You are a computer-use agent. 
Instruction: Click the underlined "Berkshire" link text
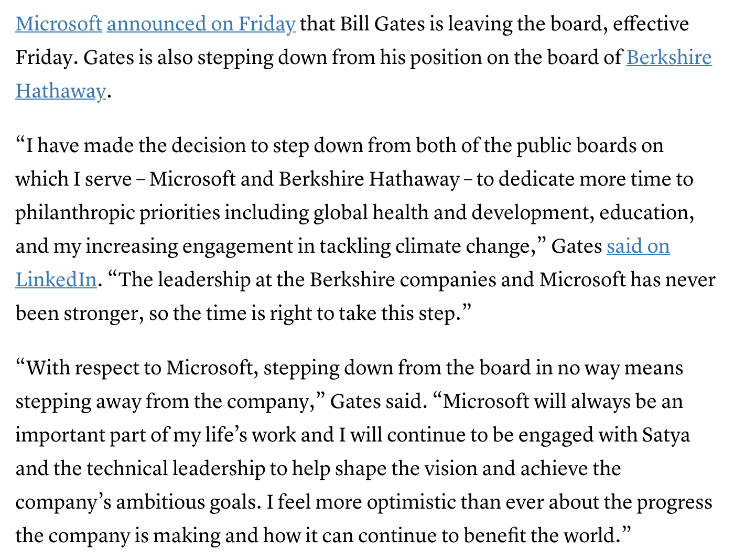point(669,58)
